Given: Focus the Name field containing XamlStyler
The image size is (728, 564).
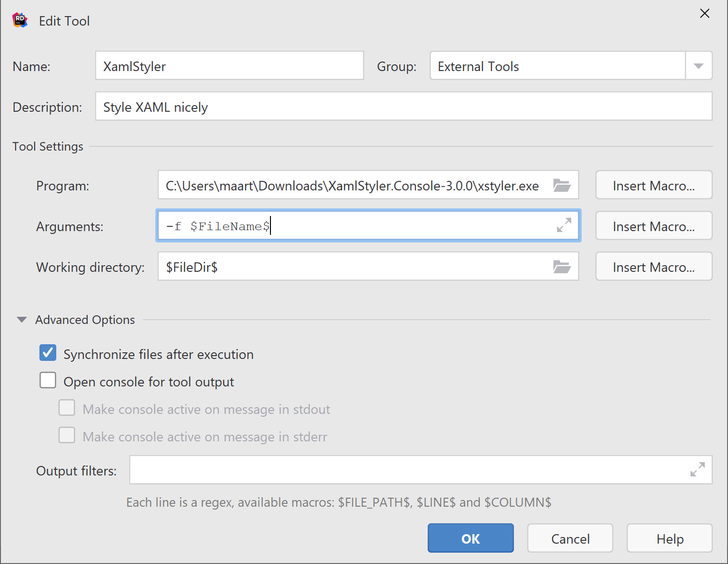Looking at the screenshot, I should click(230, 66).
